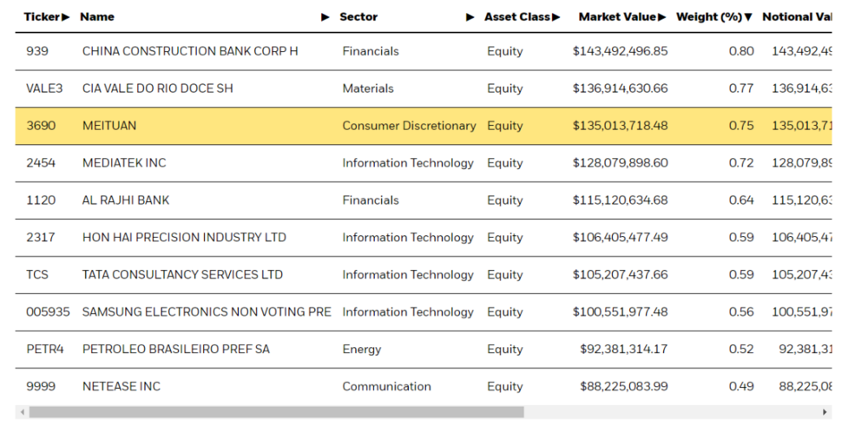Sort by the Ticker column arrow

coord(66,17)
